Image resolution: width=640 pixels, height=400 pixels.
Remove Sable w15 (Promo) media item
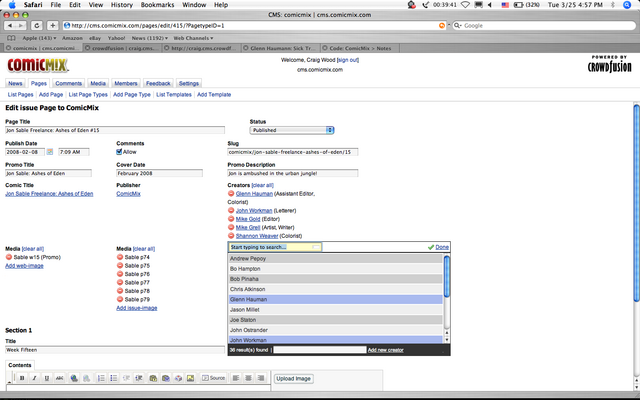tap(9, 257)
